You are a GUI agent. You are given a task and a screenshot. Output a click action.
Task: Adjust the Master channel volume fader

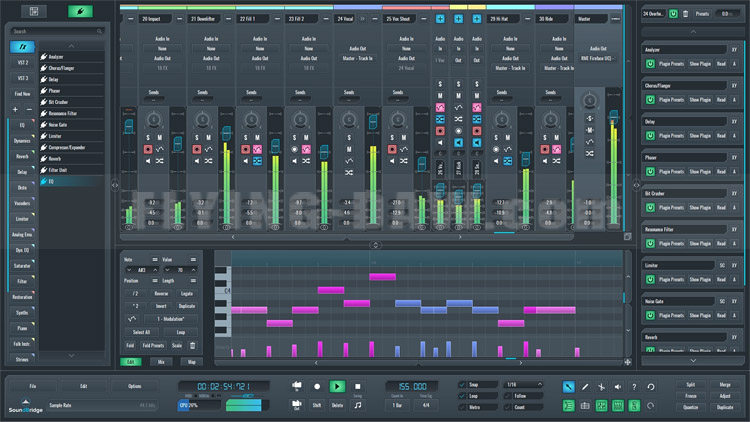click(x=614, y=116)
